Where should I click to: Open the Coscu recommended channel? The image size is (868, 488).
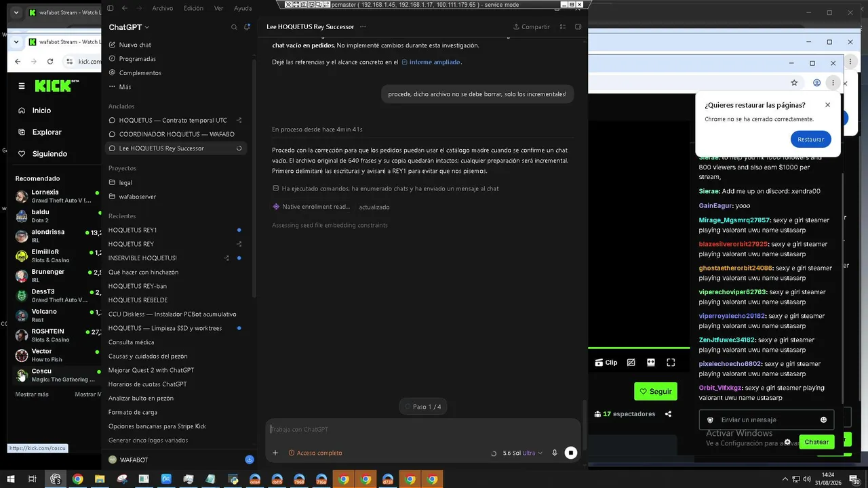[58, 375]
